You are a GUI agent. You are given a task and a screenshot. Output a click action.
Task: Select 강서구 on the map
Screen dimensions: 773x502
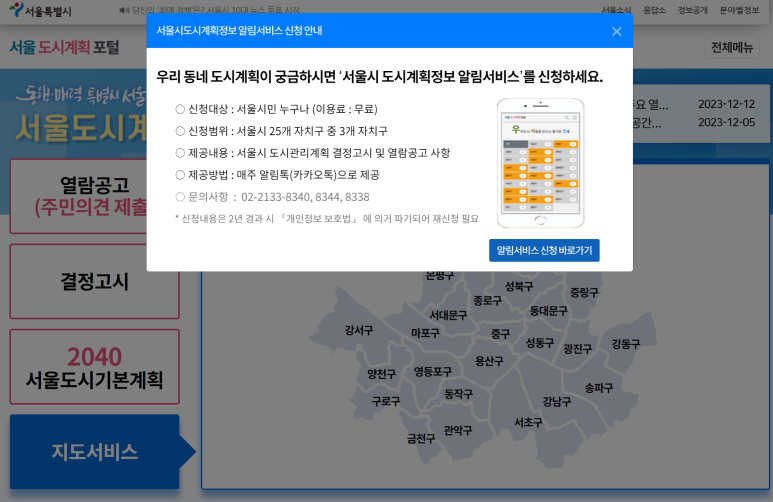point(358,330)
